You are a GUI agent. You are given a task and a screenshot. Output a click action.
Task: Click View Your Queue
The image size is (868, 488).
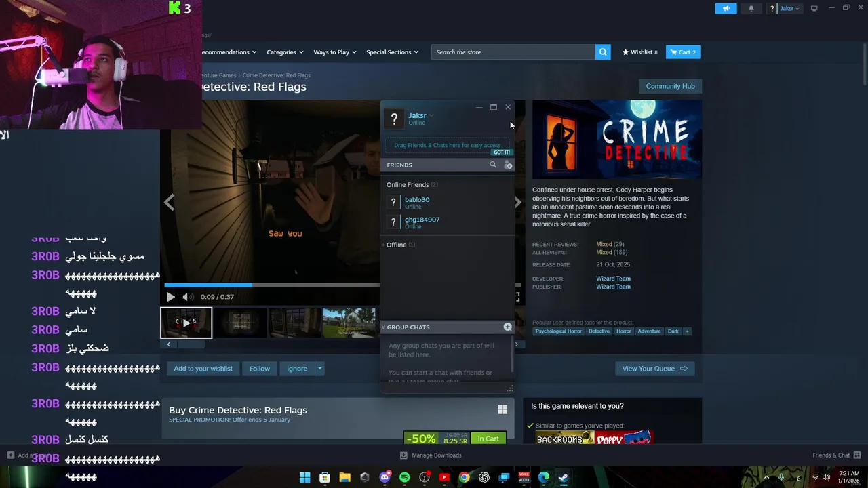654,369
